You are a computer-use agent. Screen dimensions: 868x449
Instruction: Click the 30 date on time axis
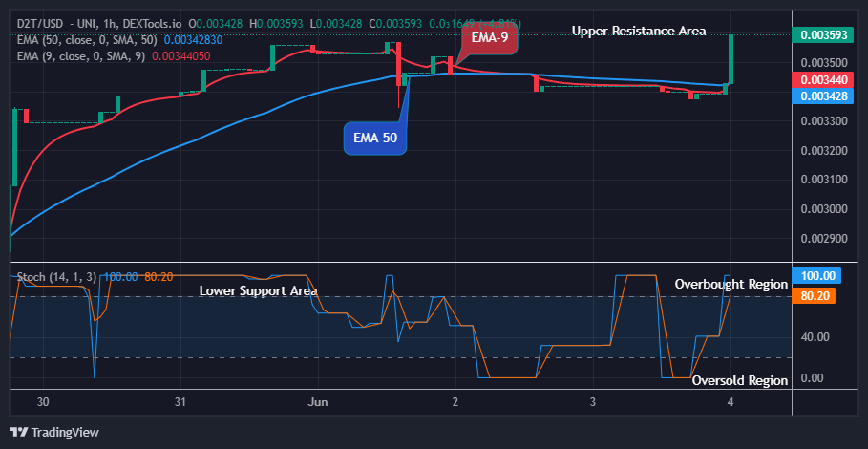pyautogui.click(x=44, y=402)
